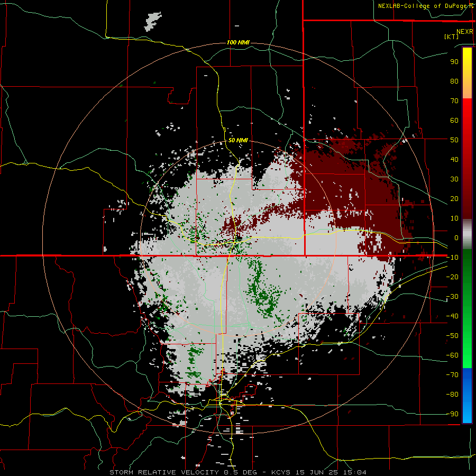Click the 50 NMI range ring label

(238, 140)
